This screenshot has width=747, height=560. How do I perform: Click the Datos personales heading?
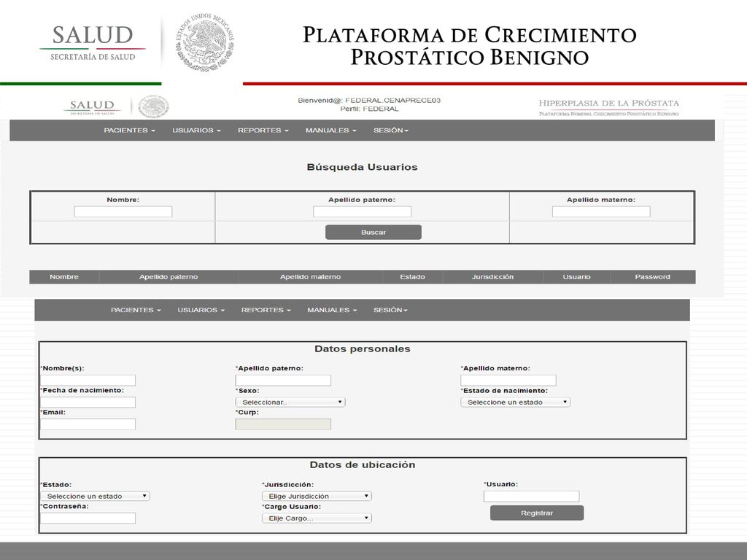click(363, 349)
